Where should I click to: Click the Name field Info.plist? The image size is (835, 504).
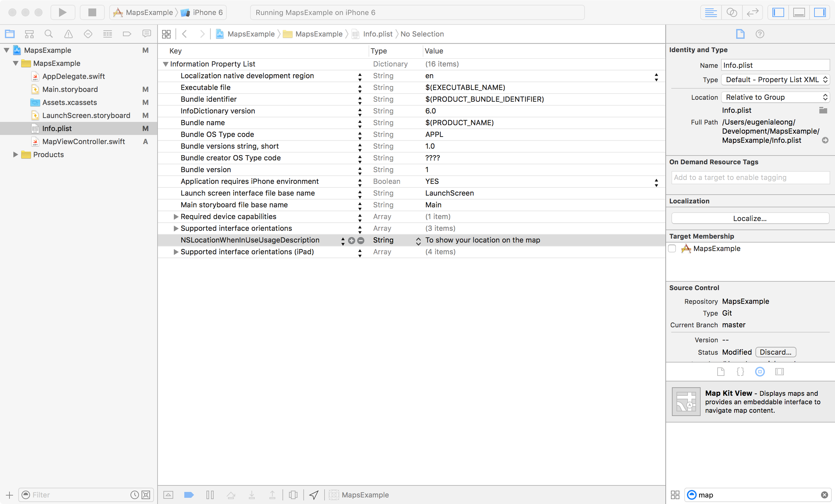775,65
